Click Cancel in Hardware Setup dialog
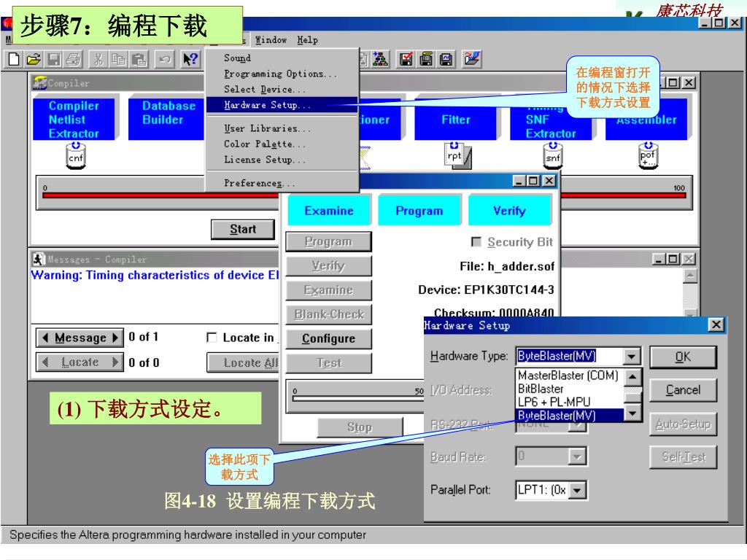The width and height of the screenshot is (747, 560). pos(683,391)
